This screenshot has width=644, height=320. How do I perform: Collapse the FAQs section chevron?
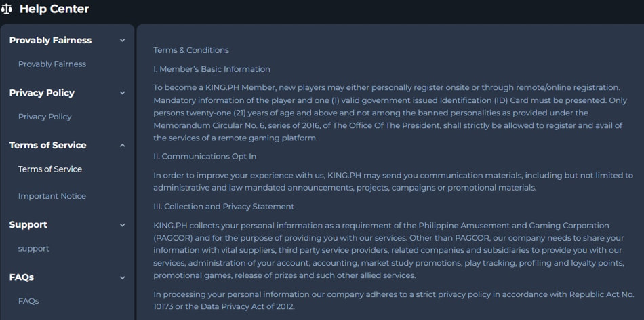(x=123, y=278)
